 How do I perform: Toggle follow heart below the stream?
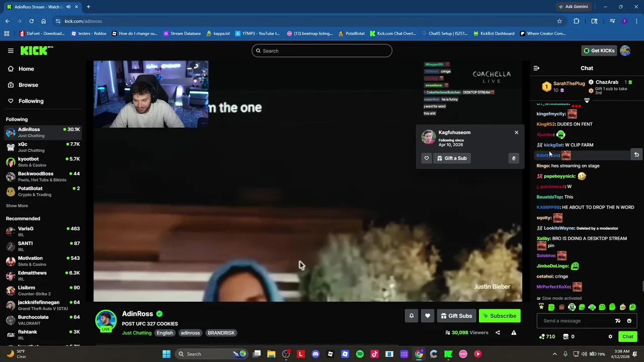(428, 316)
